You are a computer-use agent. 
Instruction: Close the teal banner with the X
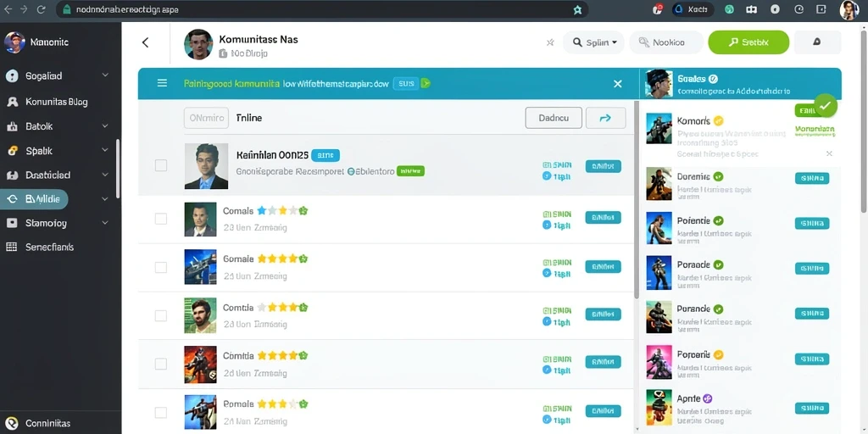[x=618, y=84]
